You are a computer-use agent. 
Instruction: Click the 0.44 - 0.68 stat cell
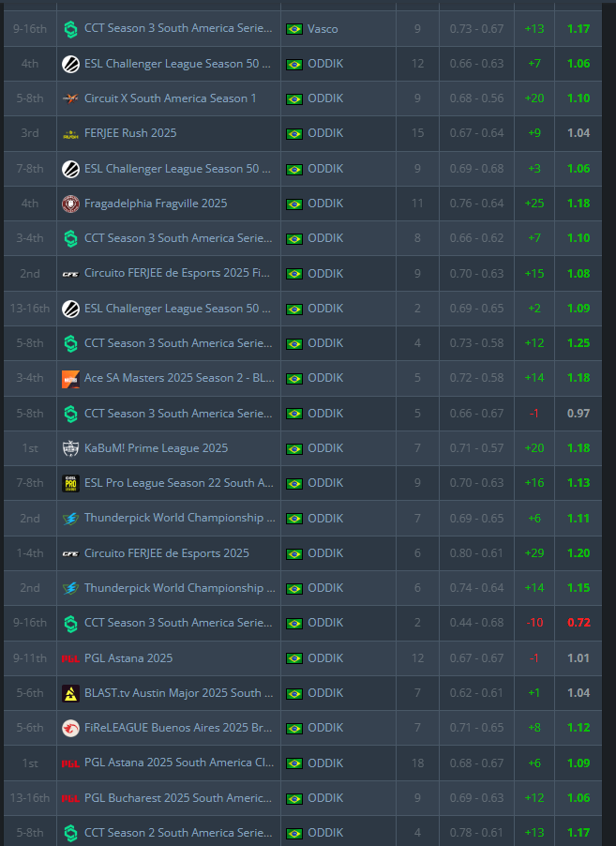477,623
